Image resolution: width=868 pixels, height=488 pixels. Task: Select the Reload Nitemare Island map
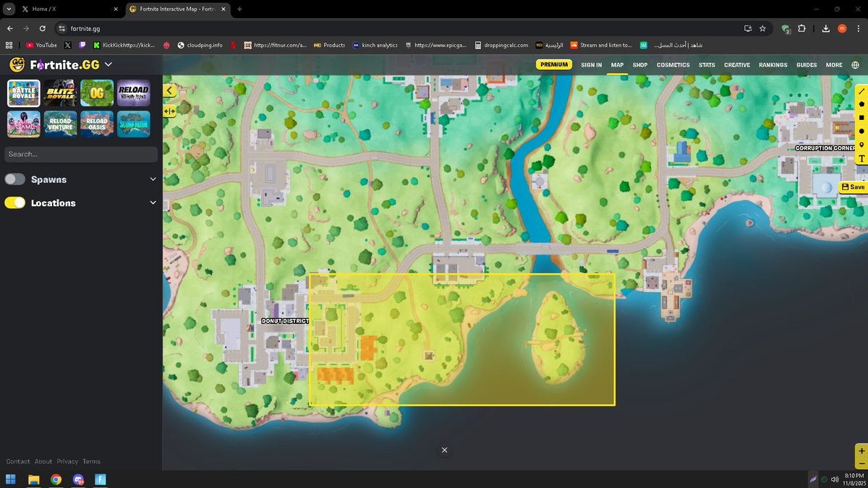coord(134,93)
